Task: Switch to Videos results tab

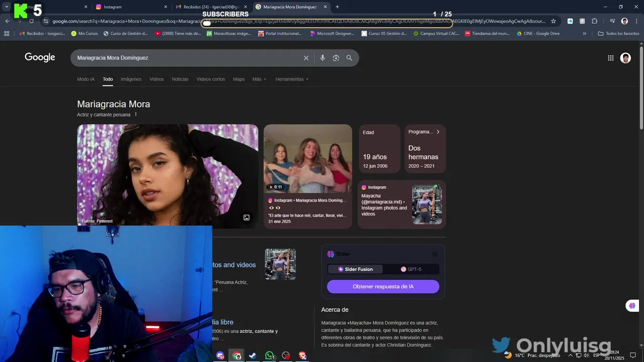Action: tap(156, 79)
